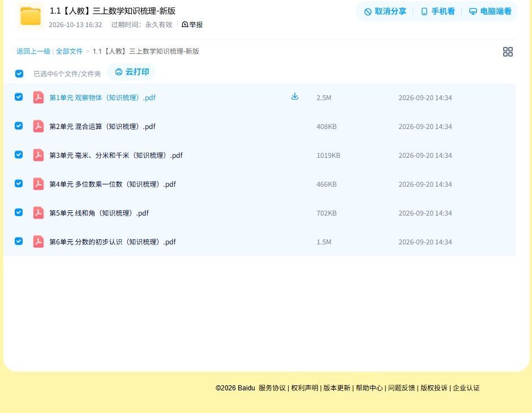Click PDF icon of 第4单元 多位数乘一位数
The height and width of the screenshot is (413, 532).
coord(38,184)
